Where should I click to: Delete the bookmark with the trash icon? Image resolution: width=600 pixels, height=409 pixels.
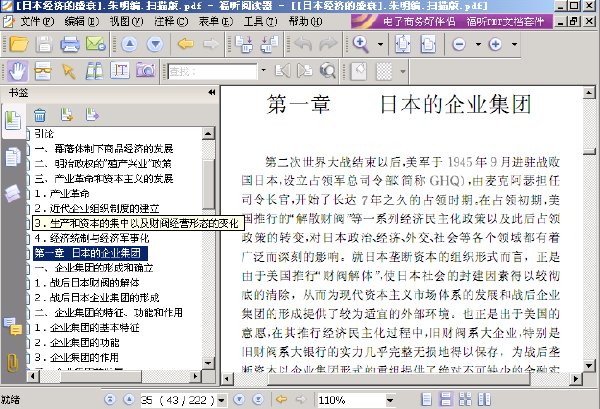coord(40,115)
